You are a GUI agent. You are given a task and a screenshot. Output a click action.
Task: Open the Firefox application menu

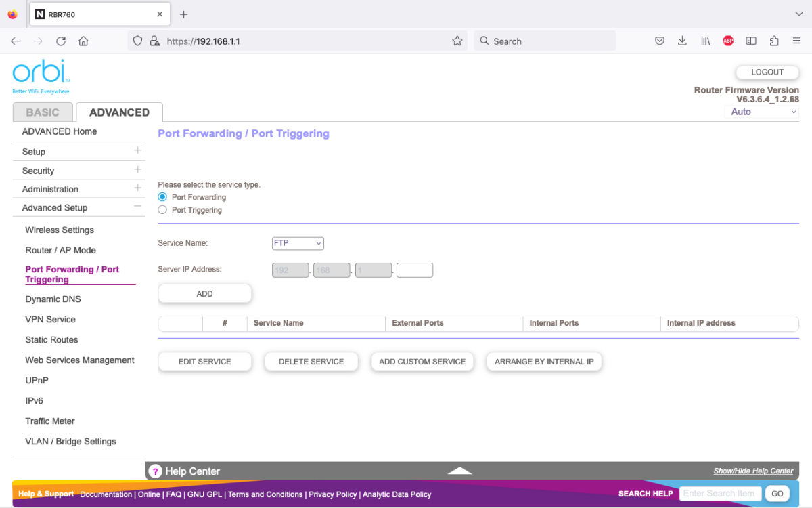click(797, 41)
